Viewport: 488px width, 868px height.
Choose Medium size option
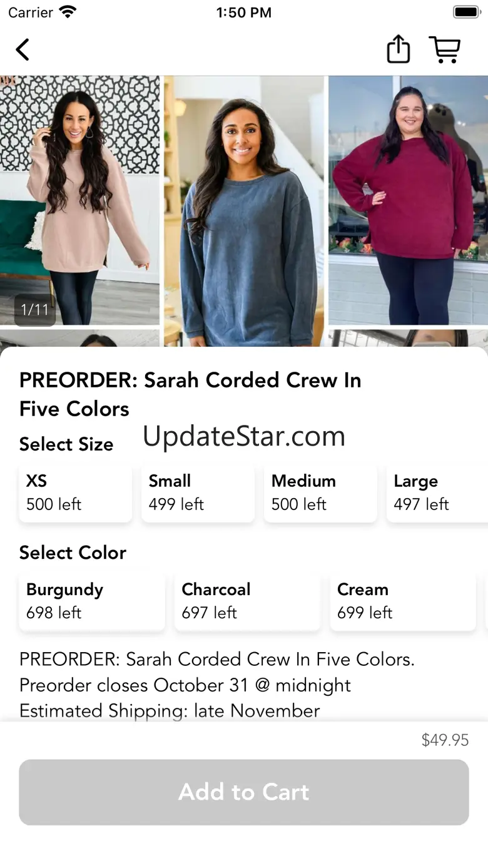(321, 493)
